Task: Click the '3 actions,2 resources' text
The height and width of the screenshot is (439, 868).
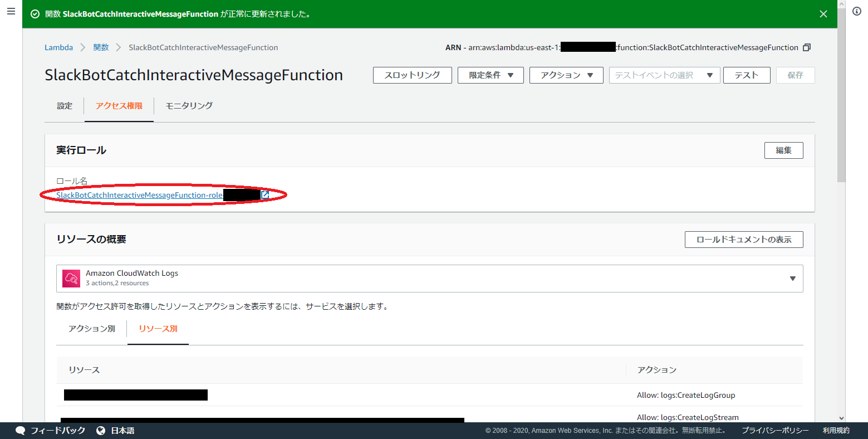Action: tap(117, 283)
